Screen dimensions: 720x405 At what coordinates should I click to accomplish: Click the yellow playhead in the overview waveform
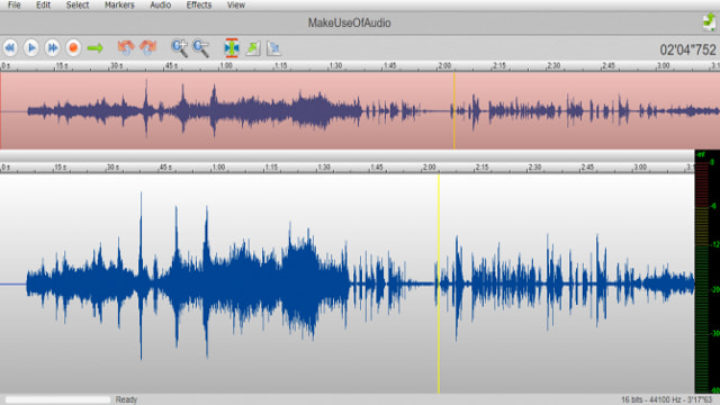(x=454, y=110)
